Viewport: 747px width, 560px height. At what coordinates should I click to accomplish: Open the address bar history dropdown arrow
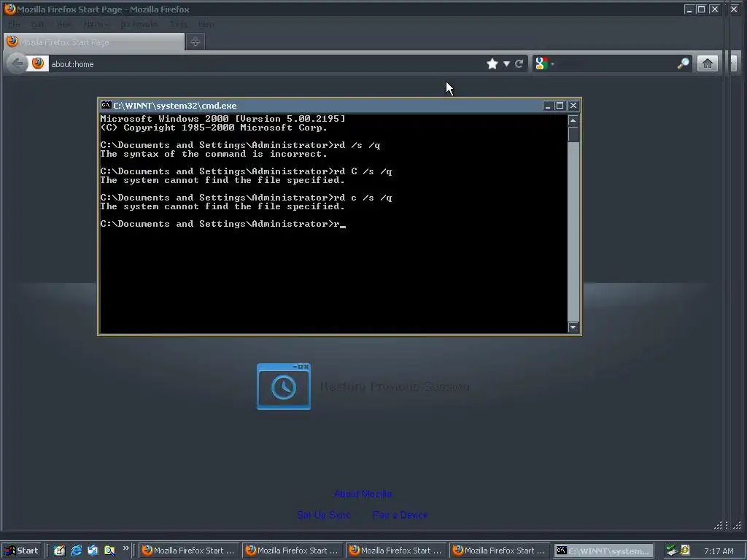506,64
